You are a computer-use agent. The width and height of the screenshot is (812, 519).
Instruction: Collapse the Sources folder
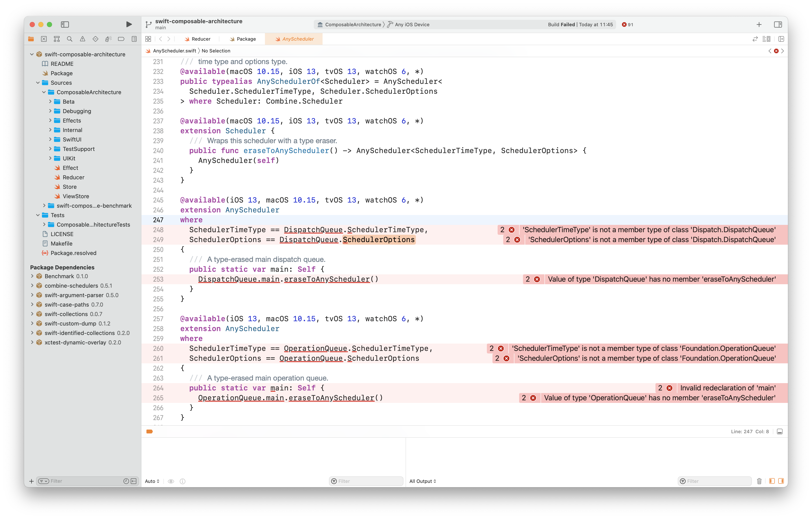pyautogui.click(x=38, y=82)
